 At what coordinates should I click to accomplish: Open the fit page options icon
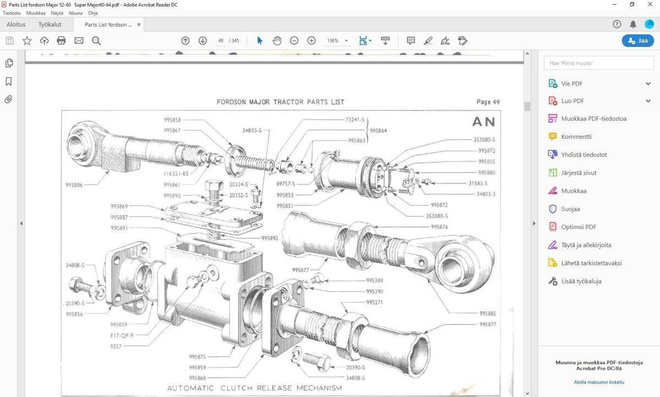(x=365, y=41)
